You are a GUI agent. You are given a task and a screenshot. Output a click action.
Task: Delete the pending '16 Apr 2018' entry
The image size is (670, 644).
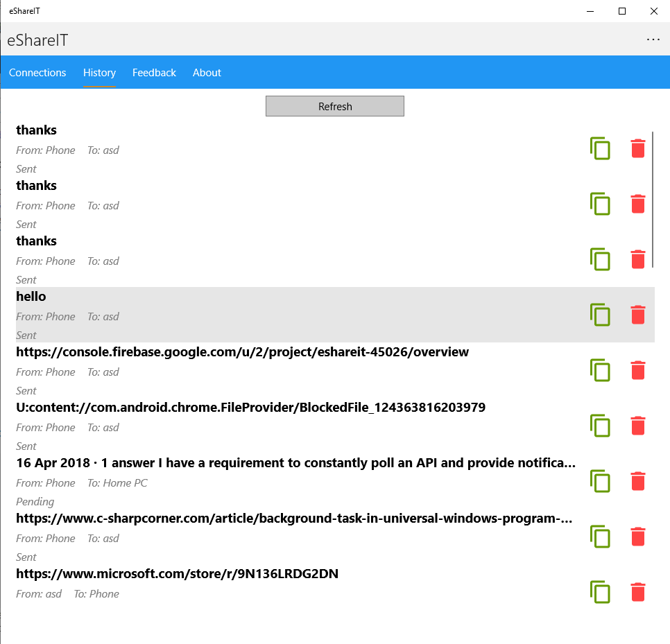pos(638,481)
